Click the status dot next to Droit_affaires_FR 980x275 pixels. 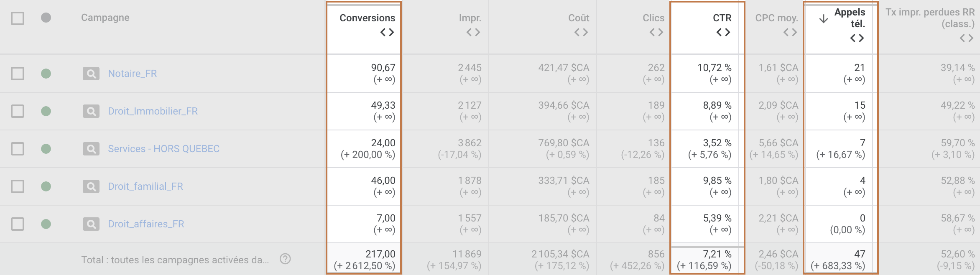tap(47, 224)
